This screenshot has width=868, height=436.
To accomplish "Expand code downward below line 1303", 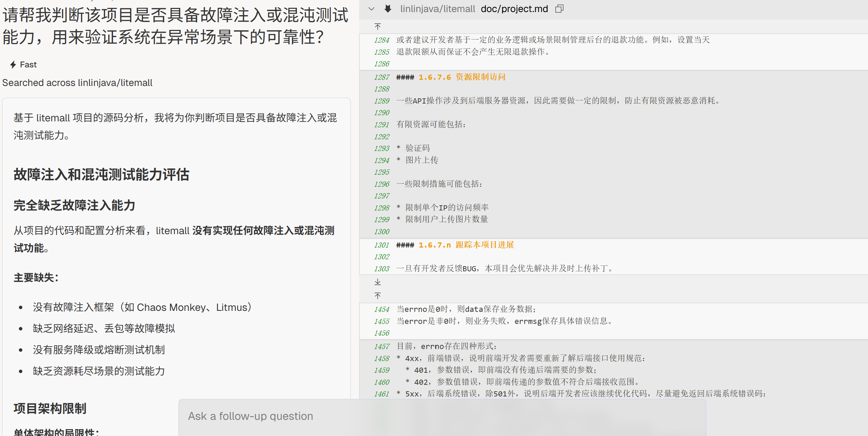I will click(x=378, y=282).
